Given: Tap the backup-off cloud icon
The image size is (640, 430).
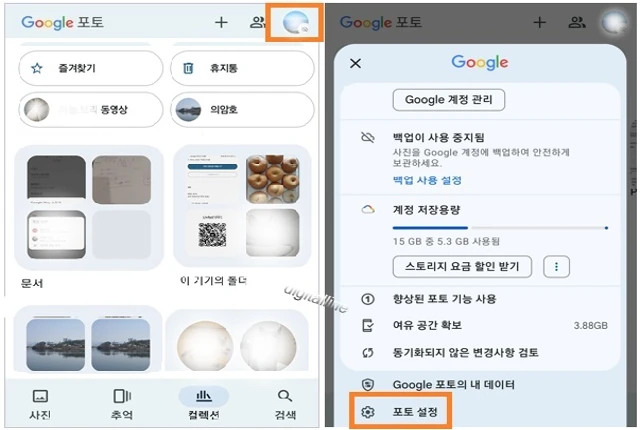Looking at the screenshot, I should 368,137.
